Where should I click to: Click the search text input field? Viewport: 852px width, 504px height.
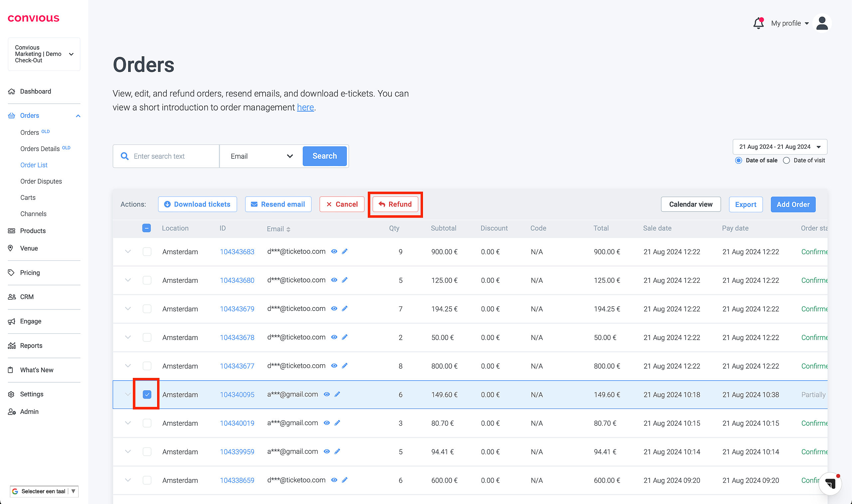[173, 156]
